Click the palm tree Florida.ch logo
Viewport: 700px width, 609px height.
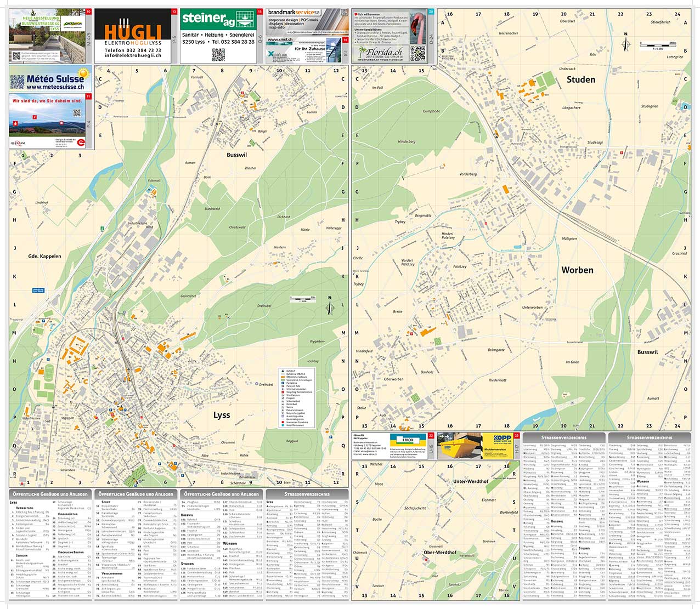379,52
